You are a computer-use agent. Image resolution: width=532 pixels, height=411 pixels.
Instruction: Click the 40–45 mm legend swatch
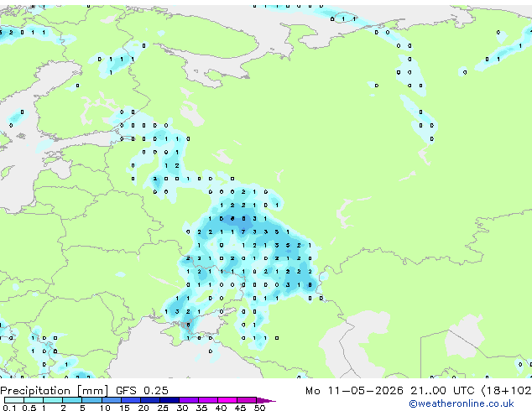pos(227,400)
